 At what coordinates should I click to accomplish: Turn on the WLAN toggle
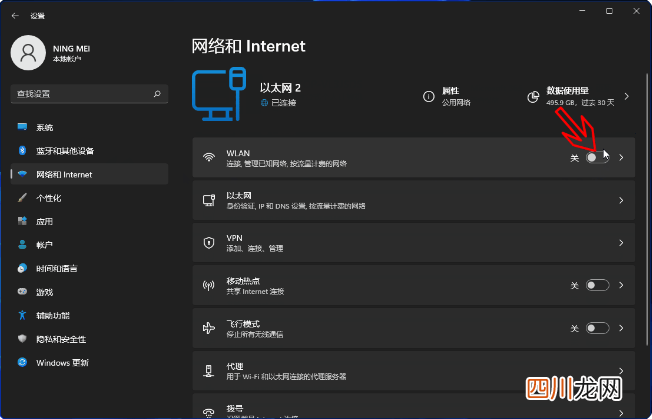pos(598,158)
